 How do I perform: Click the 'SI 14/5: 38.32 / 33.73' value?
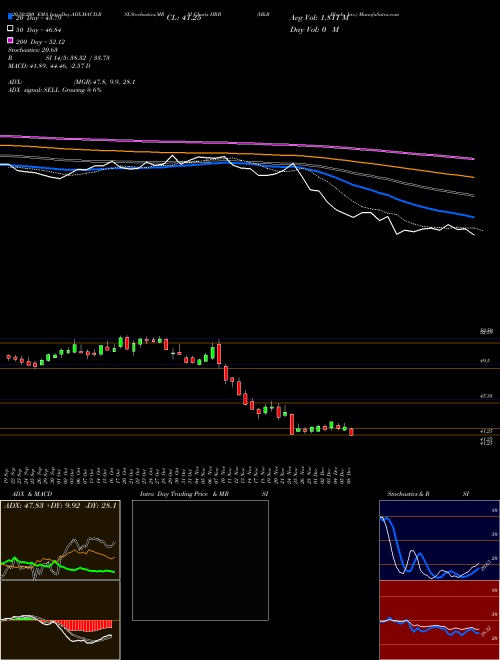click(x=78, y=58)
